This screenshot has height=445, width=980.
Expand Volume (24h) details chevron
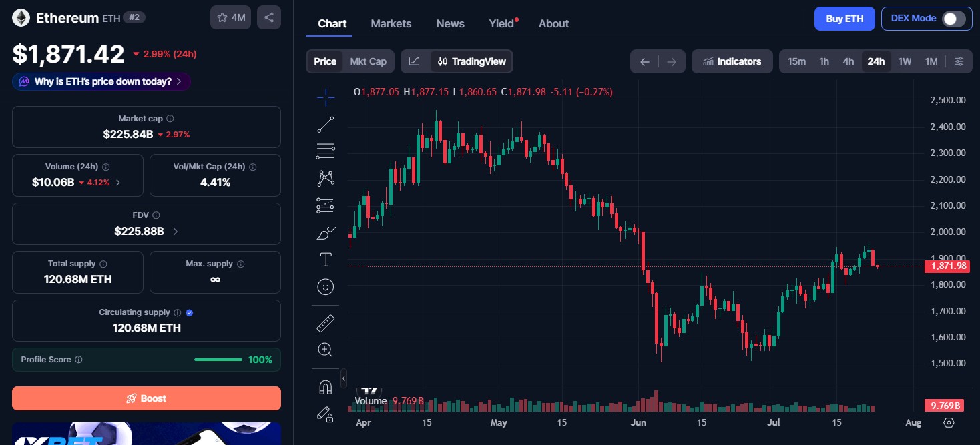point(118,182)
